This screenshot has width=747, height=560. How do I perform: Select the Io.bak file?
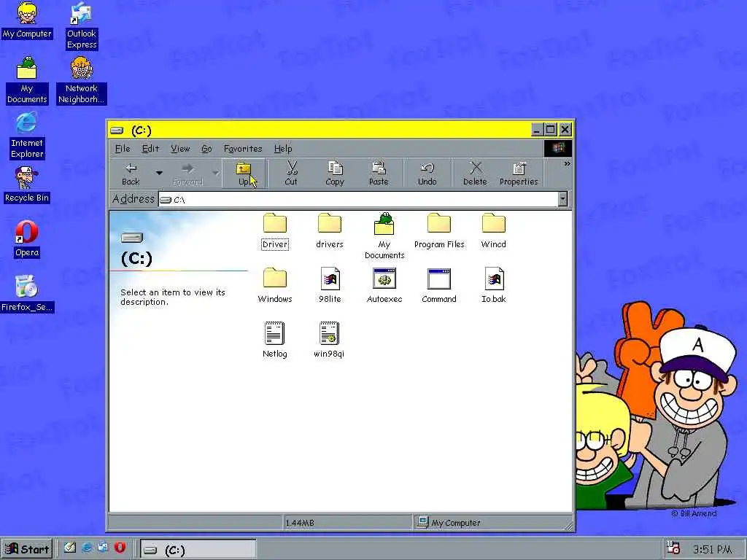(494, 286)
